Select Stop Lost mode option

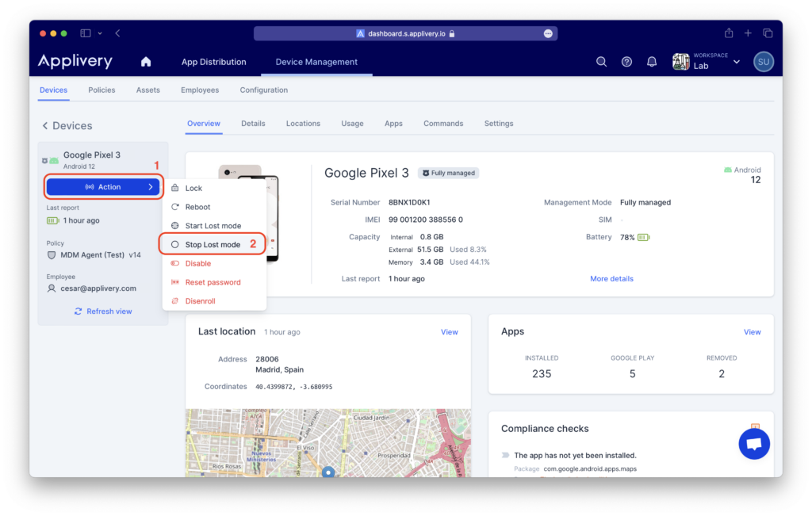(x=214, y=244)
